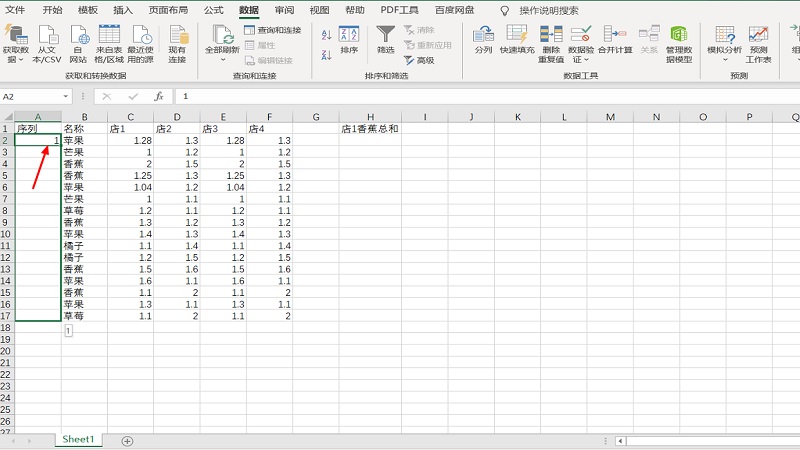This screenshot has width=800, height=450.
Task: Click the 合并计算 consolidate icon
Action: pyautogui.click(x=615, y=38)
